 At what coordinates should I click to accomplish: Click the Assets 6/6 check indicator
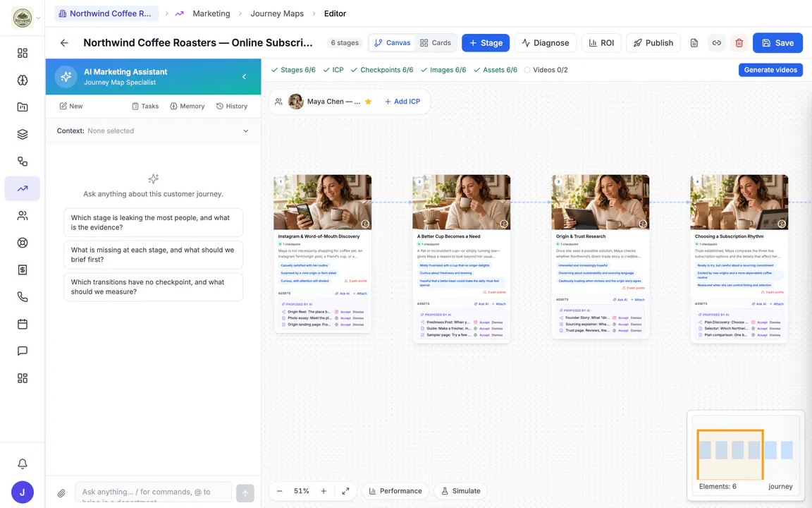[495, 70]
